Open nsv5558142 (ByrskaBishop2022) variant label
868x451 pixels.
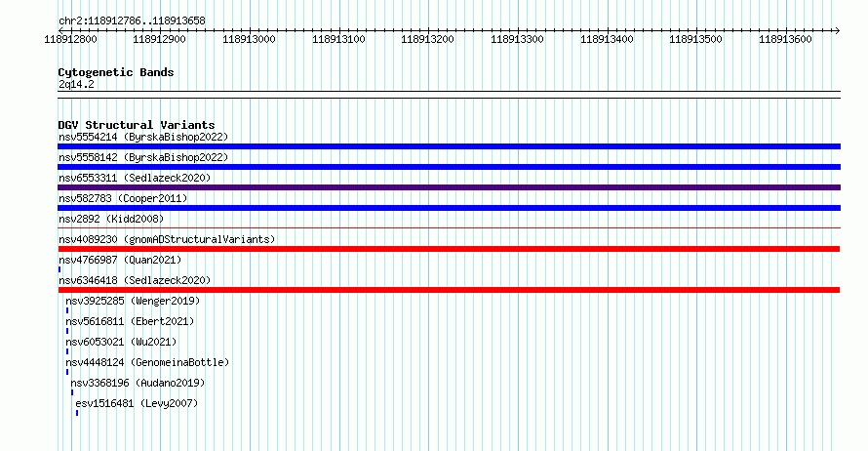[x=143, y=157]
